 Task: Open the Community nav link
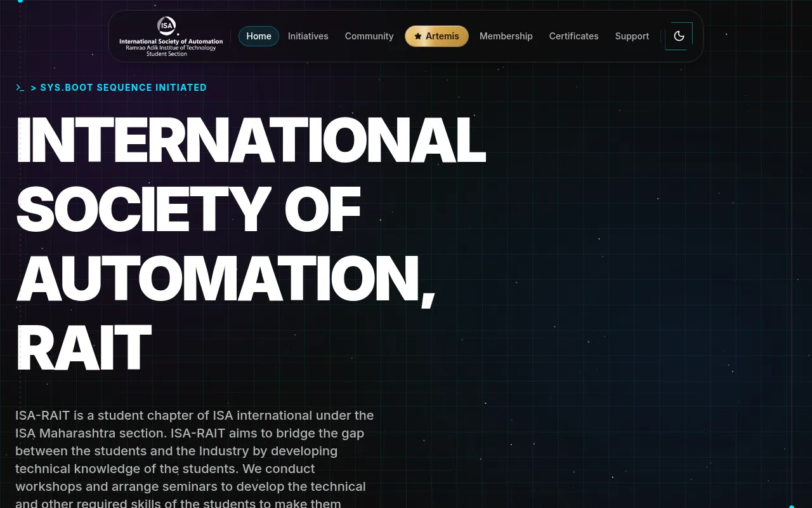pyautogui.click(x=369, y=36)
